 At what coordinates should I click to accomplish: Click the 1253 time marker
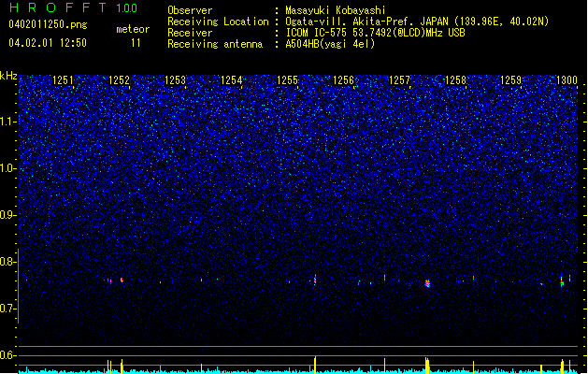(x=175, y=80)
